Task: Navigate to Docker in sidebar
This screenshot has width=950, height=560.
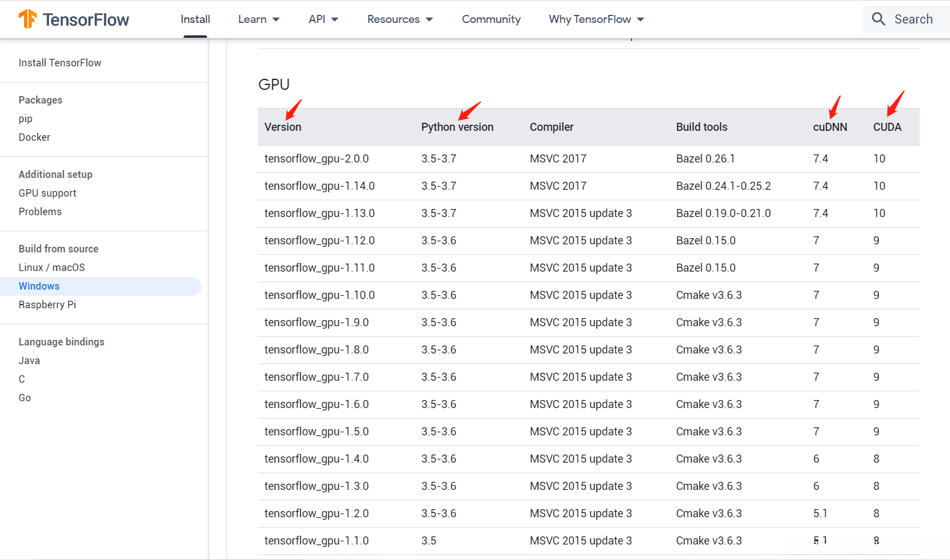Action: (34, 137)
